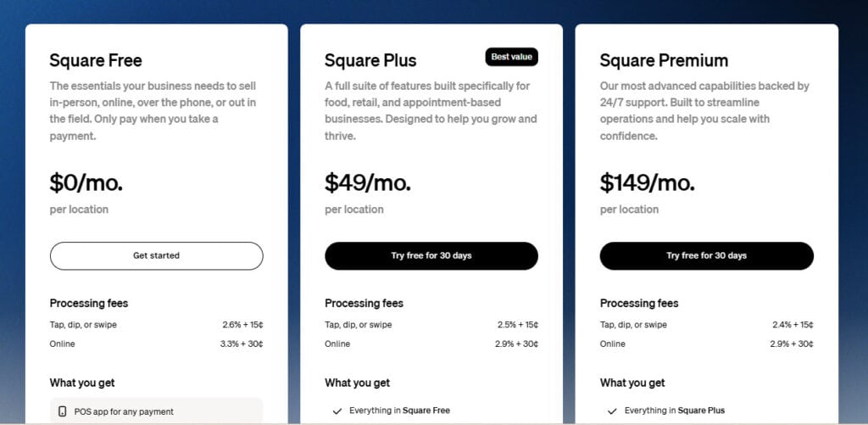Click the $0/mo. price text
The height and width of the screenshot is (425, 868).
[x=86, y=183]
